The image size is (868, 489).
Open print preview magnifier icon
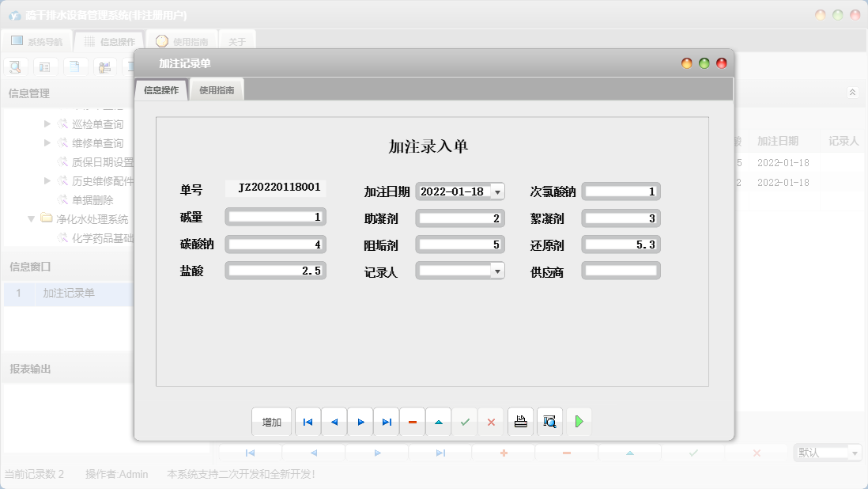(549, 423)
